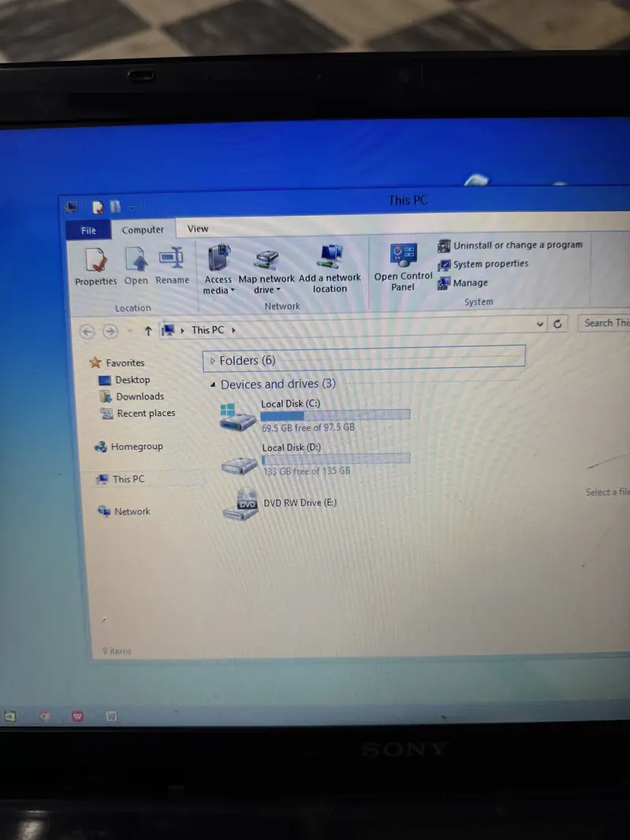Viewport: 630px width, 840px height.
Task: Open Downloads in navigation pane
Action: click(132, 396)
